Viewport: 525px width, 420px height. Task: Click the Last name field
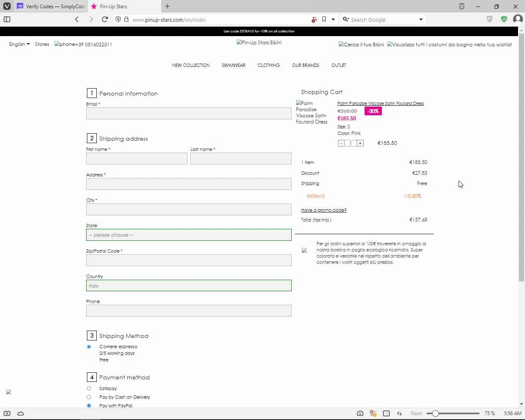tap(241, 158)
